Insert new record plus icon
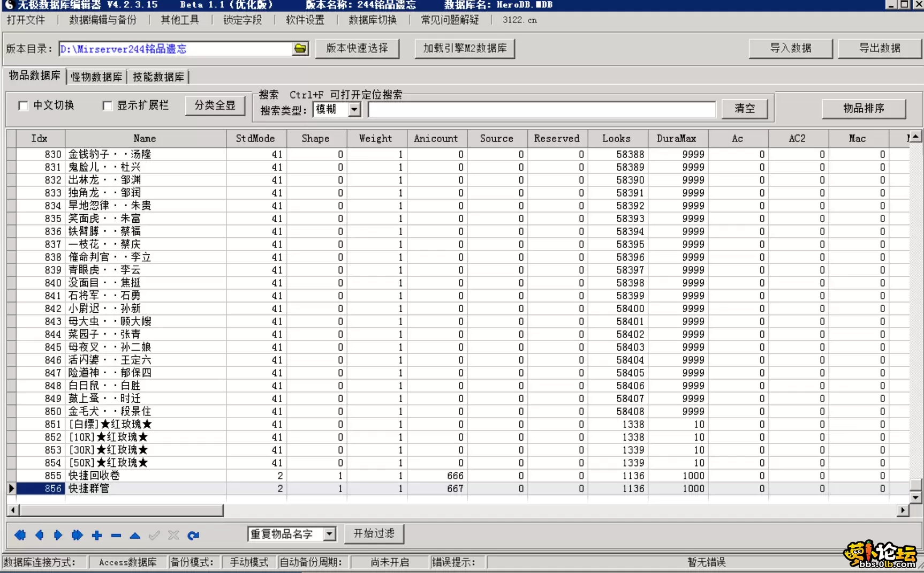 (x=96, y=534)
